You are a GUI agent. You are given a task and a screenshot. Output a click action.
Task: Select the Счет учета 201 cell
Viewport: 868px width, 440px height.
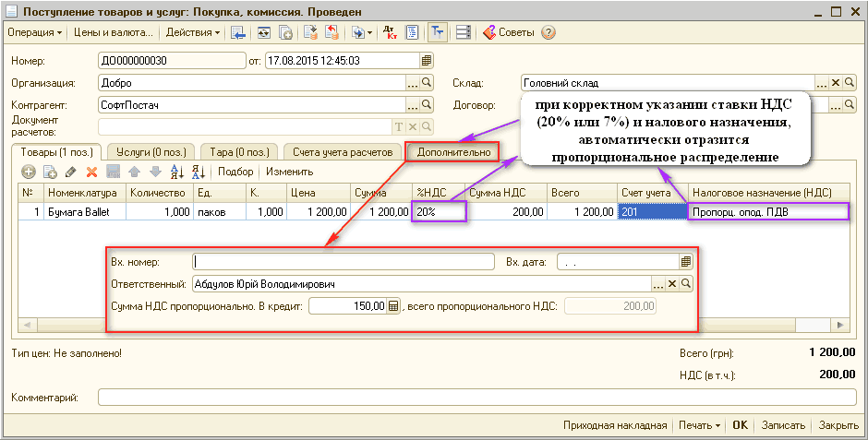click(x=653, y=212)
